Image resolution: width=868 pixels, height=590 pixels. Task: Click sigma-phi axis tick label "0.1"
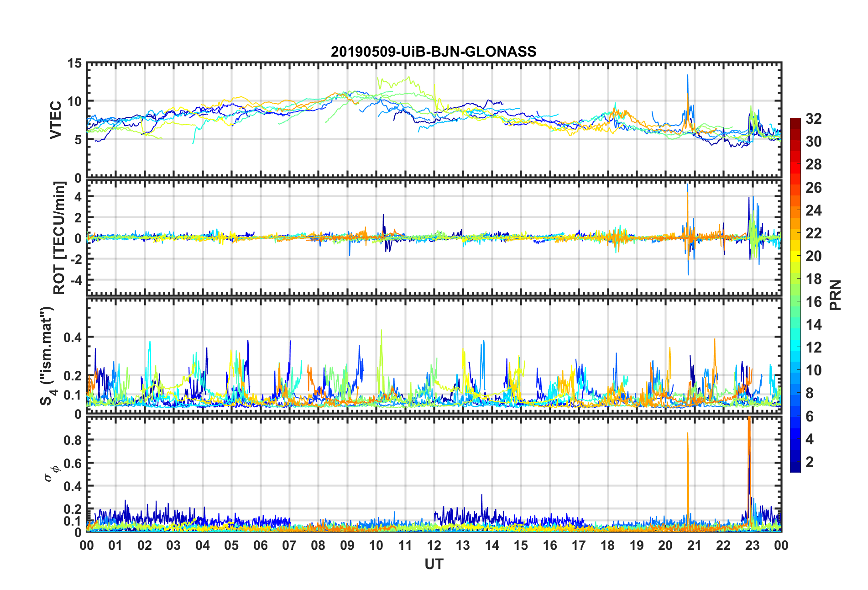click(x=73, y=521)
